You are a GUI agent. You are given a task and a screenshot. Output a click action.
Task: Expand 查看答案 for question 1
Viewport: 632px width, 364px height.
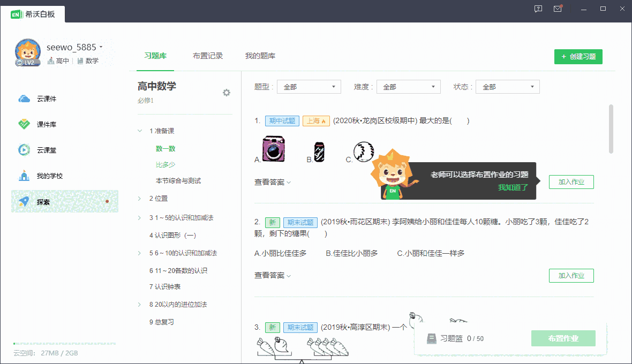click(x=270, y=181)
